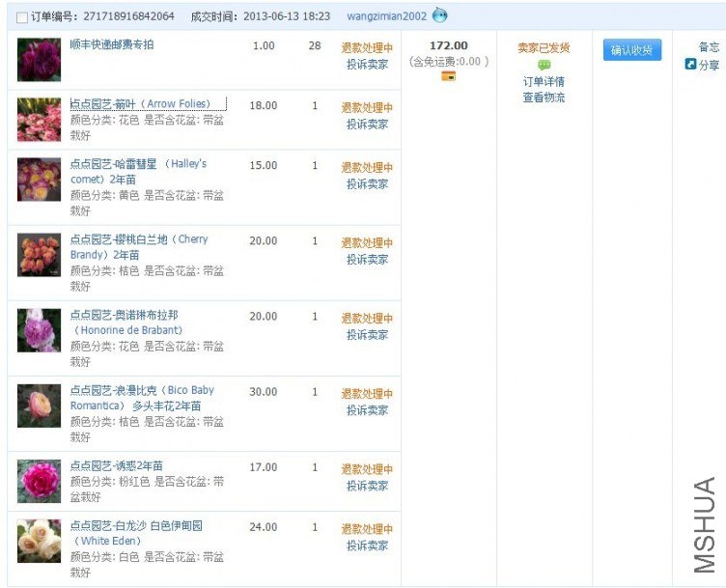
Task: Click 退款处理中 for the 诱惑2年苗 item
Action: point(367,469)
